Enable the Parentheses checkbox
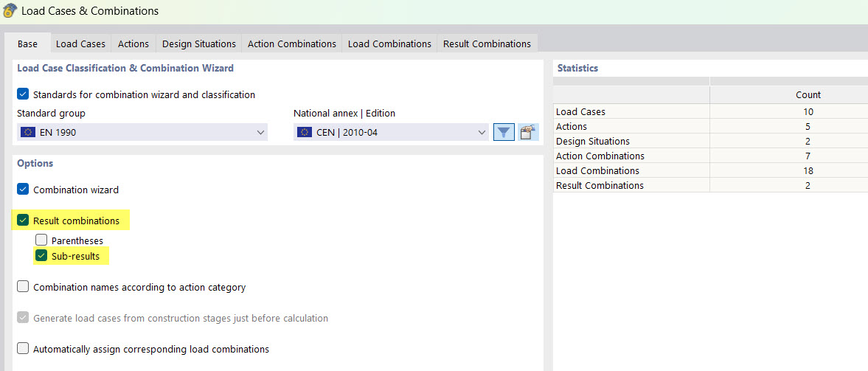 pyautogui.click(x=41, y=240)
